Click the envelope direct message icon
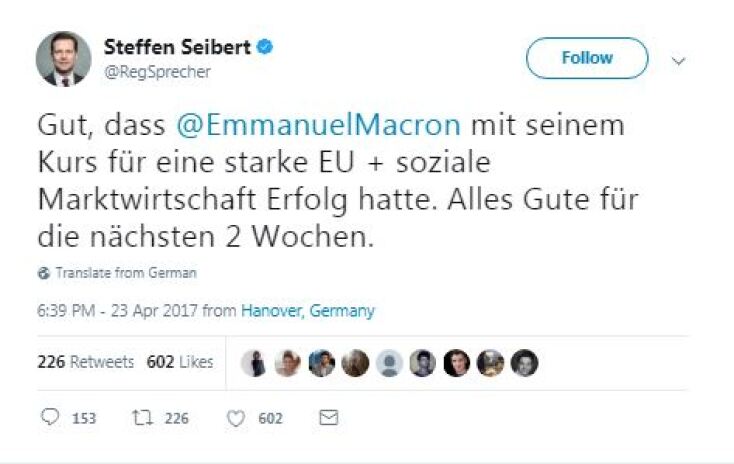The image size is (734, 464). [x=326, y=418]
